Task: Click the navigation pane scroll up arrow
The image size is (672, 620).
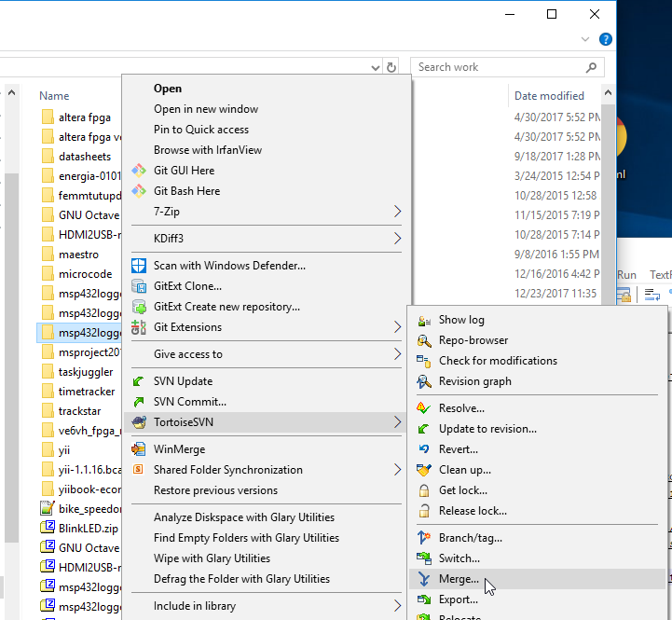Action: pyautogui.click(x=11, y=92)
